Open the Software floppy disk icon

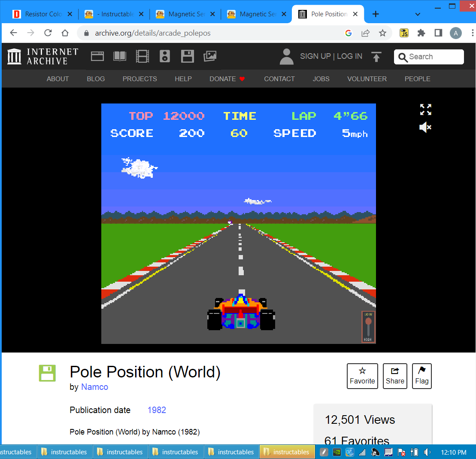187,57
